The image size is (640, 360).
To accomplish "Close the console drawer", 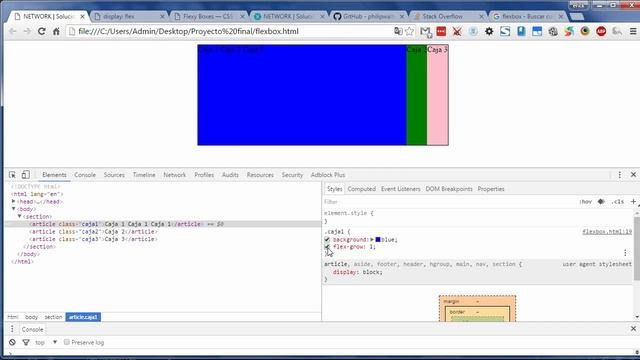I will (x=633, y=329).
